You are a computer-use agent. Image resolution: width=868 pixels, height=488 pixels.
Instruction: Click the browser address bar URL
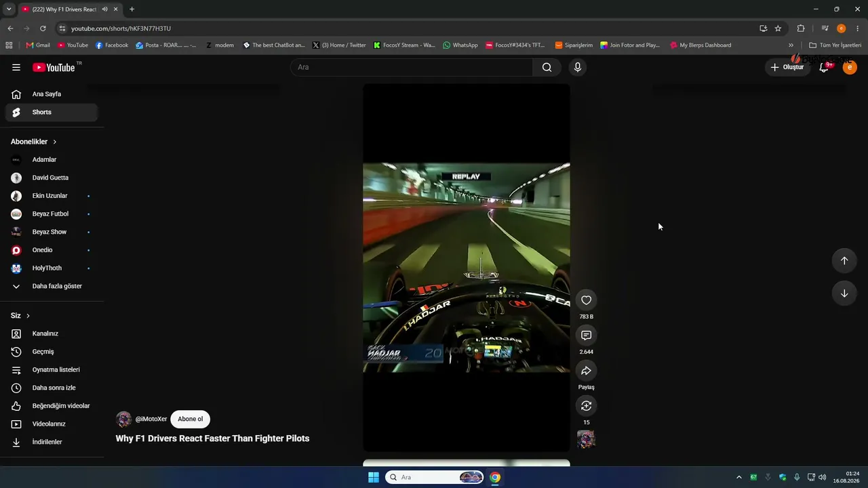coord(121,28)
